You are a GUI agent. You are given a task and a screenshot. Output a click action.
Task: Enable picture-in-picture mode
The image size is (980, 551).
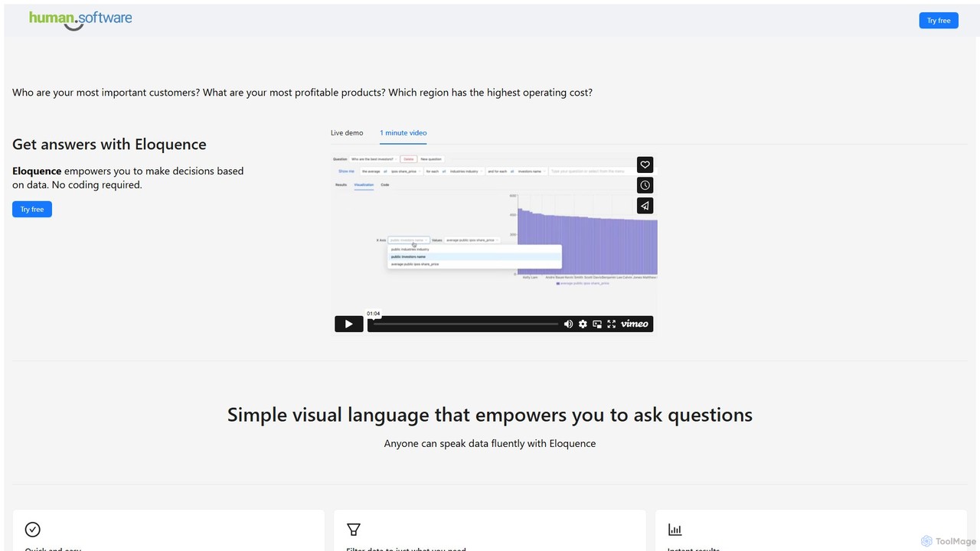tap(597, 324)
